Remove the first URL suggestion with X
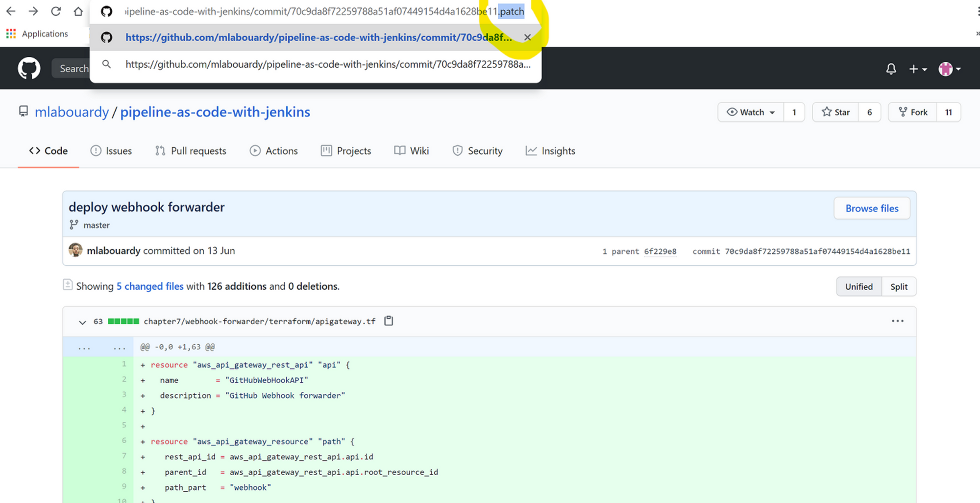Viewport: 980px width, 503px height. [527, 37]
